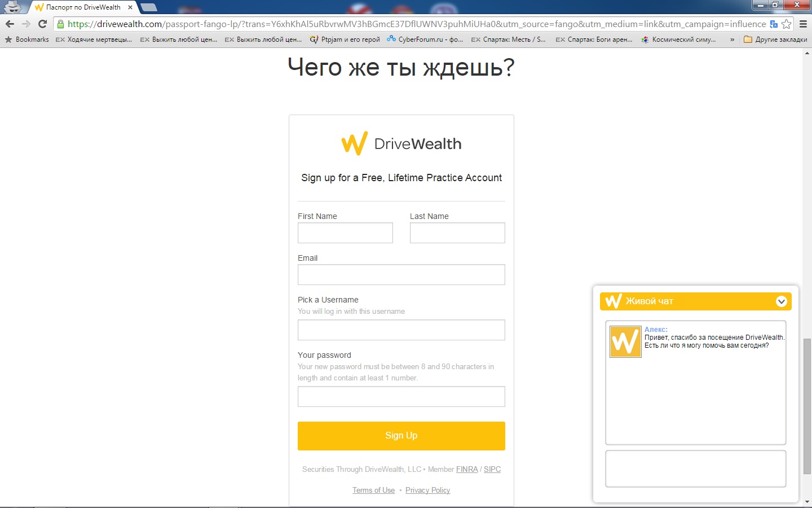Viewport: 812px width, 508px height.
Task: Open Bookmarks star bookmark
Action: 27,40
